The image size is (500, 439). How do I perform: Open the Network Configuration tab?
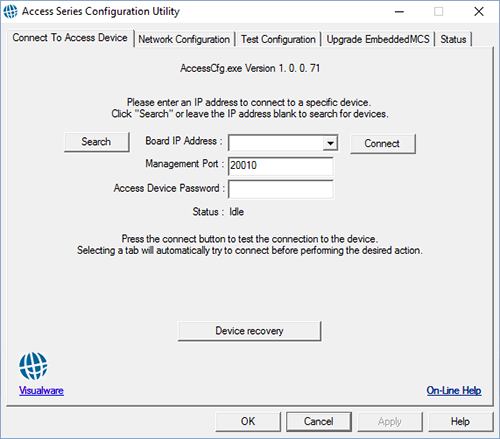[x=184, y=39]
